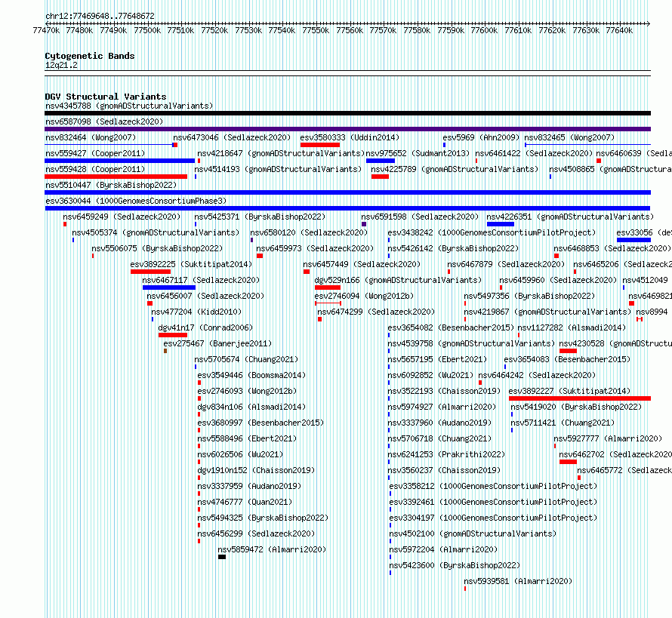Click dgv41n17 (Conrad2006) red bar

pos(173,335)
